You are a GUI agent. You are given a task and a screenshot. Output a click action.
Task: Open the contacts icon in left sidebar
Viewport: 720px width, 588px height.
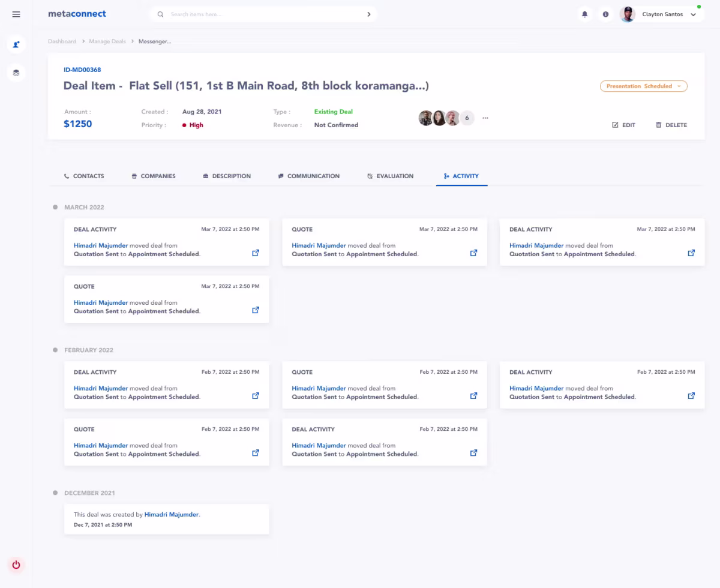pyautogui.click(x=16, y=44)
